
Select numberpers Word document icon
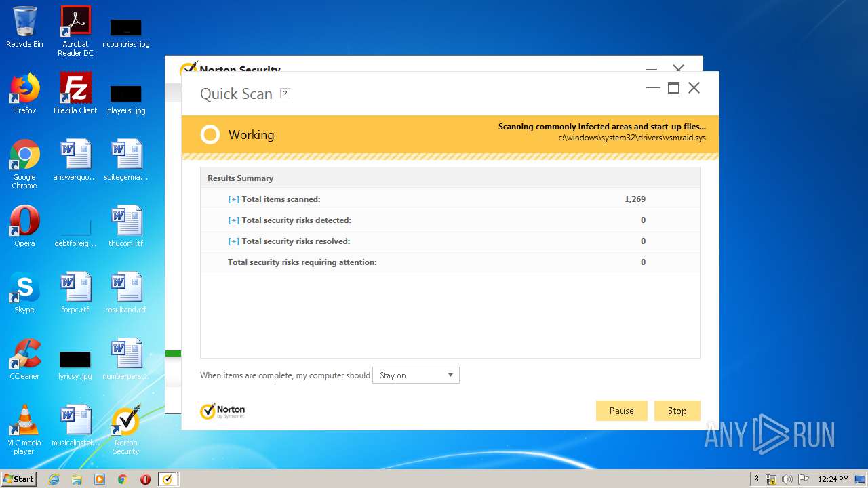pos(126,359)
